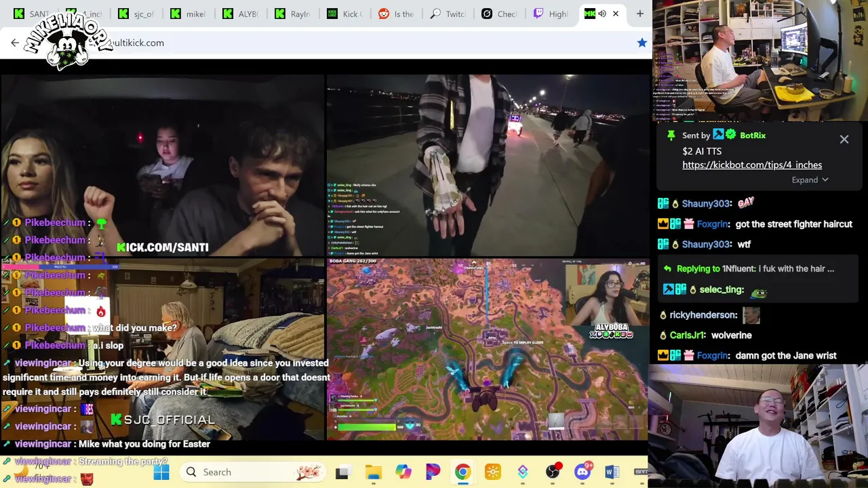The height and width of the screenshot is (488, 868).
Task: Click 'Mike what you doing for Easter' message
Action: (144, 444)
